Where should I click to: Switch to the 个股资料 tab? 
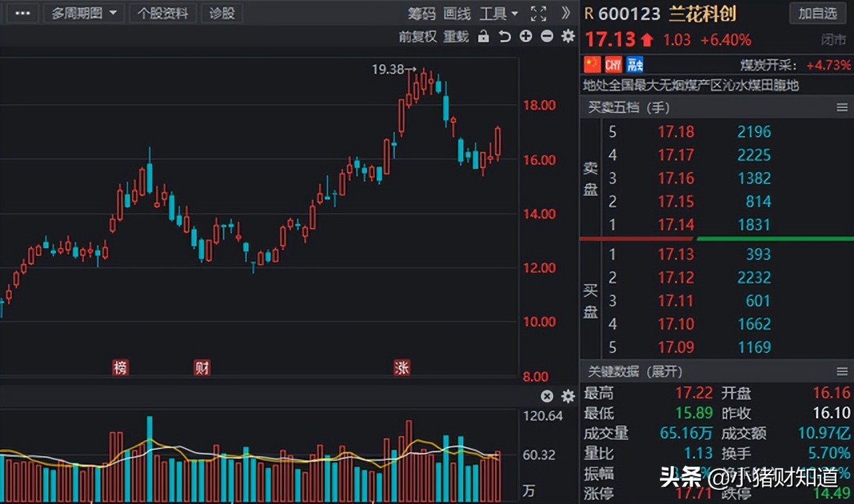[x=163, y=13]
